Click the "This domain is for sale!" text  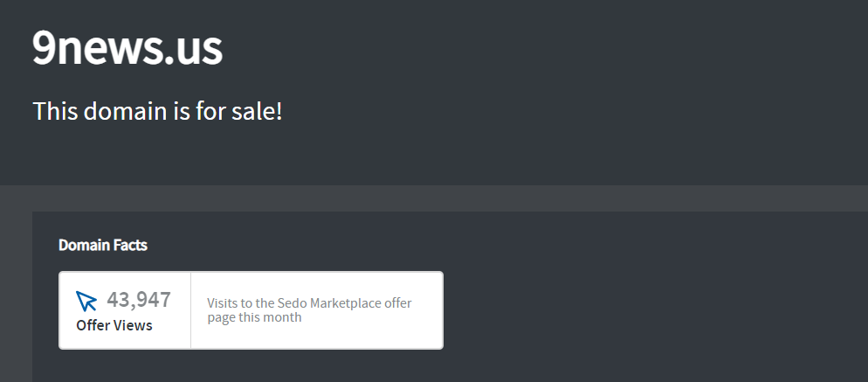pyautogui.click(x=158, y=111)
